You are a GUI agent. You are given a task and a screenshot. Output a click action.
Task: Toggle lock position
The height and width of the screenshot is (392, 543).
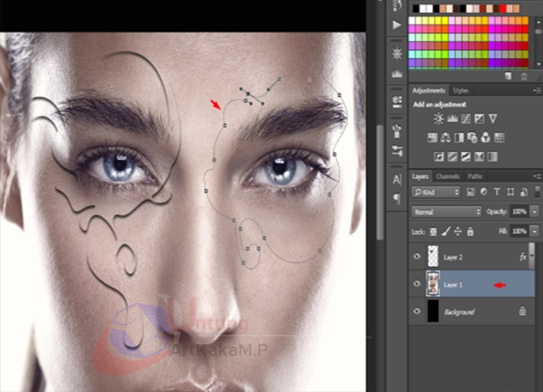(457, 231)
